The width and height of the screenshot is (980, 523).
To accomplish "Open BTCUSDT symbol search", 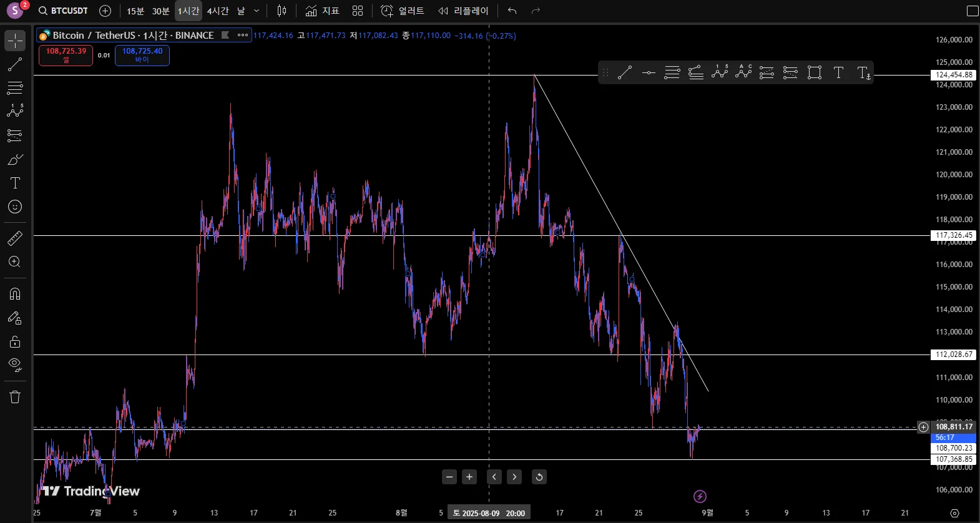I will 63,11.
